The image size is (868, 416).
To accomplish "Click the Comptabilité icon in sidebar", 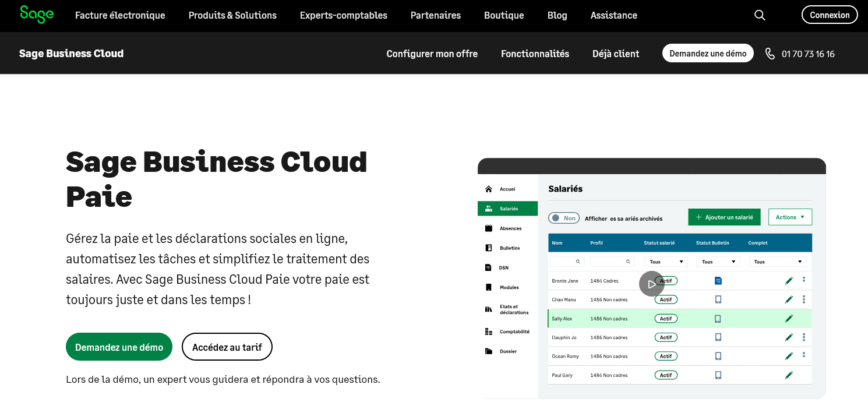I will pyautogui.click(x=489, y=332).
